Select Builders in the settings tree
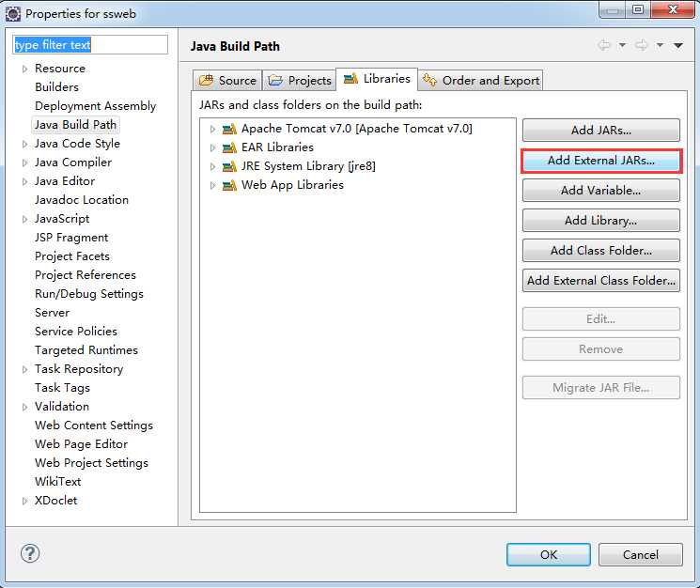This screenshot has width=700, height=588. click(x=56, y=87)
